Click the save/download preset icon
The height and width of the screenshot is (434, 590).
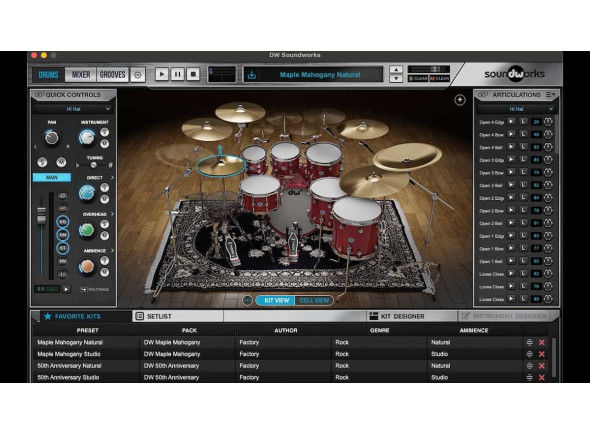[252, 75]
